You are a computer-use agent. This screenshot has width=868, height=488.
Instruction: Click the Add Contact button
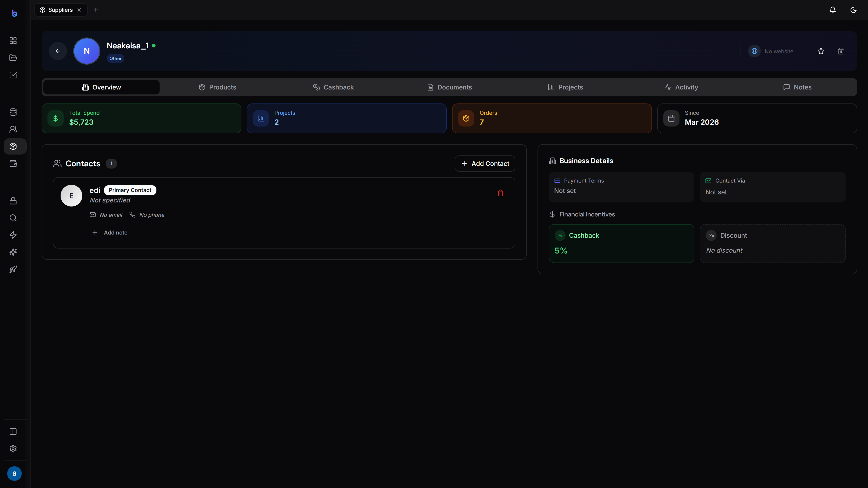coord(485,164)
